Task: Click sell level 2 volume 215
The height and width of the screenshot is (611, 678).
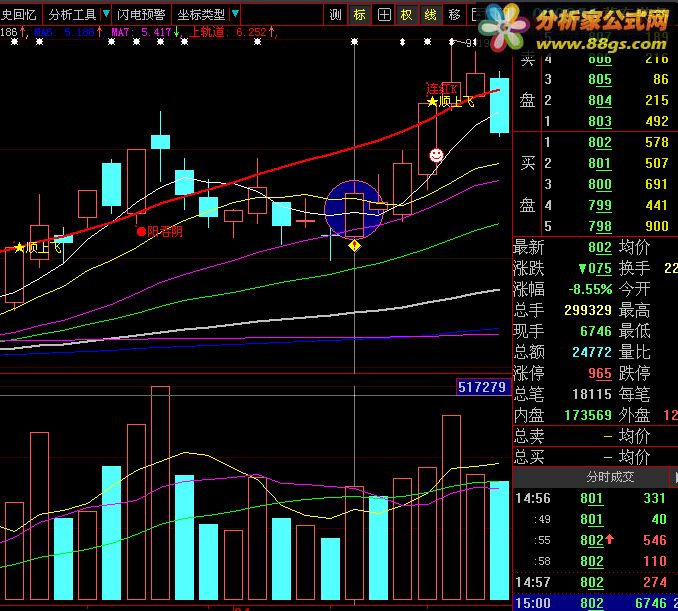Action: [657, 100]
